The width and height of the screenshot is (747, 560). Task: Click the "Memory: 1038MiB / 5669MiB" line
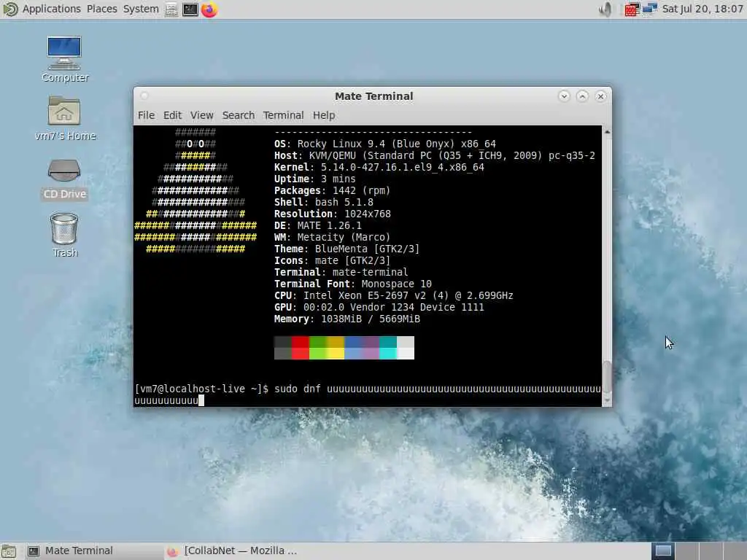pyautogui.click(x=347, y=319)
